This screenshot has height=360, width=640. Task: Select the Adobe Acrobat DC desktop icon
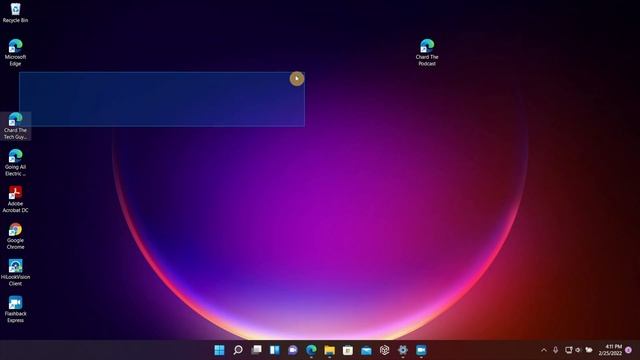(15, 199)
